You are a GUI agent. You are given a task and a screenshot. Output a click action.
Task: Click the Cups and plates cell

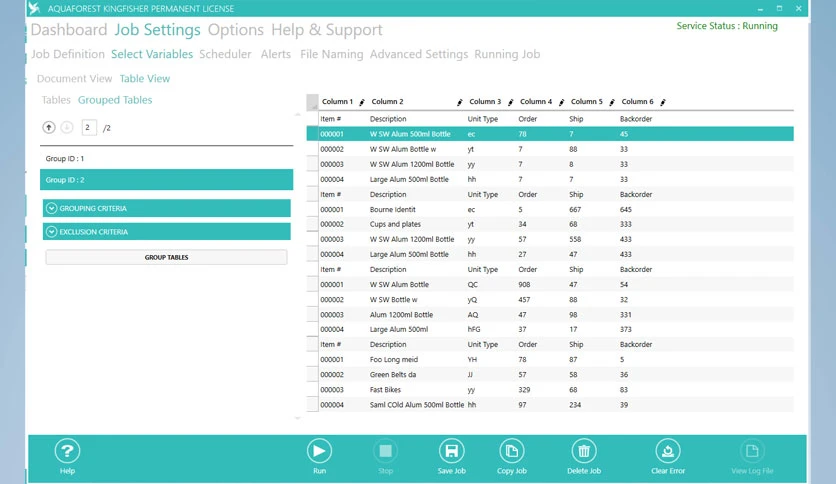click(395, 224)
